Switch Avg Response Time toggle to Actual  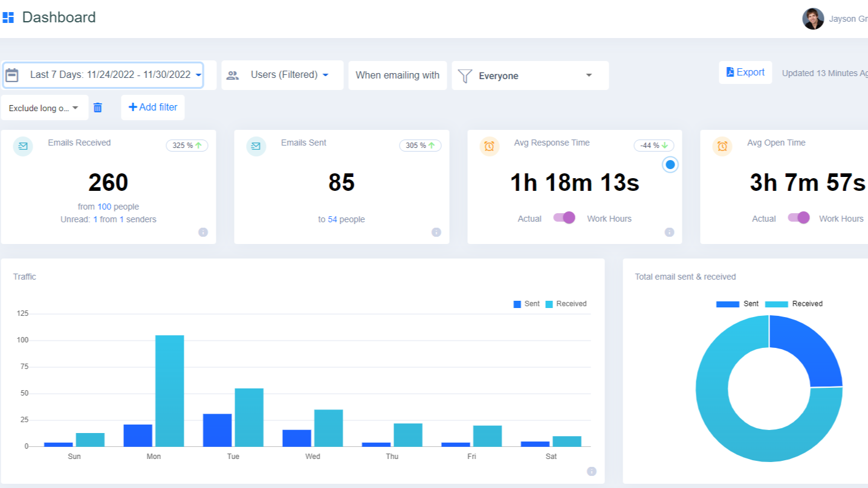click(x=563, y=218)
